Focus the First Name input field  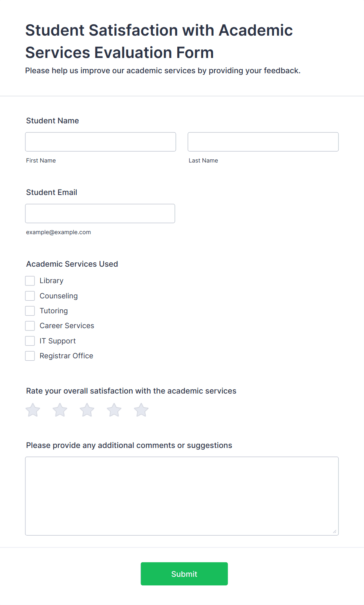pos(101,142)
